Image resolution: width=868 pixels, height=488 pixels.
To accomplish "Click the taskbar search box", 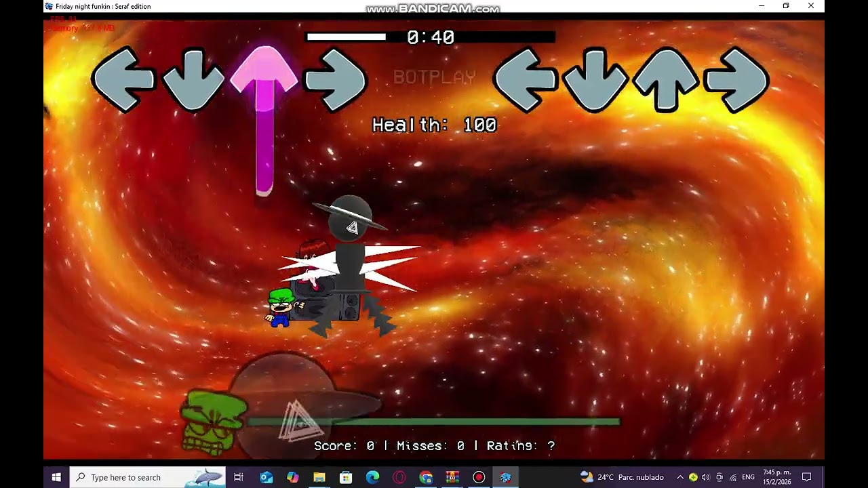I will click(148, 477).
